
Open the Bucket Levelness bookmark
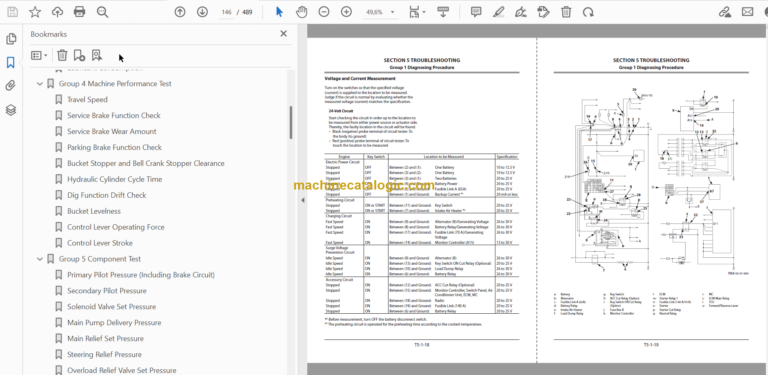[x=94, y=211]
